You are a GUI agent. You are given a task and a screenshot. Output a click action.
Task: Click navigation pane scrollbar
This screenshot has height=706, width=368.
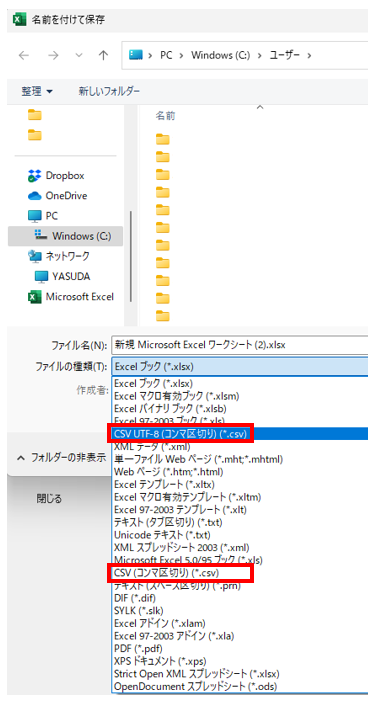(131, 257)
